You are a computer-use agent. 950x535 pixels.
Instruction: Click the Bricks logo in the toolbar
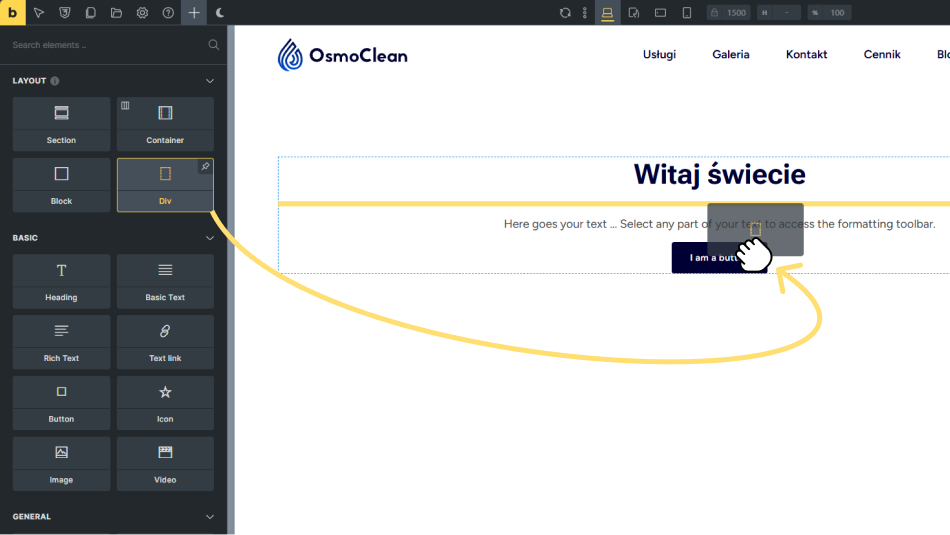click(x=12, y=12)
